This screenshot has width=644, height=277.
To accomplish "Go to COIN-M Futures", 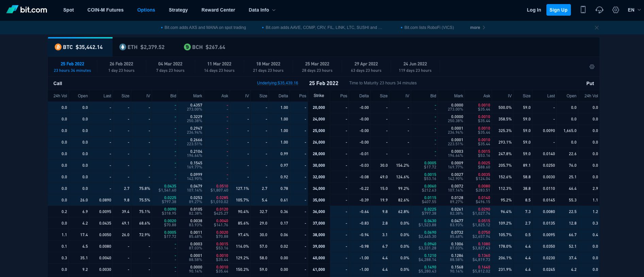I will (x=105, y=10).
